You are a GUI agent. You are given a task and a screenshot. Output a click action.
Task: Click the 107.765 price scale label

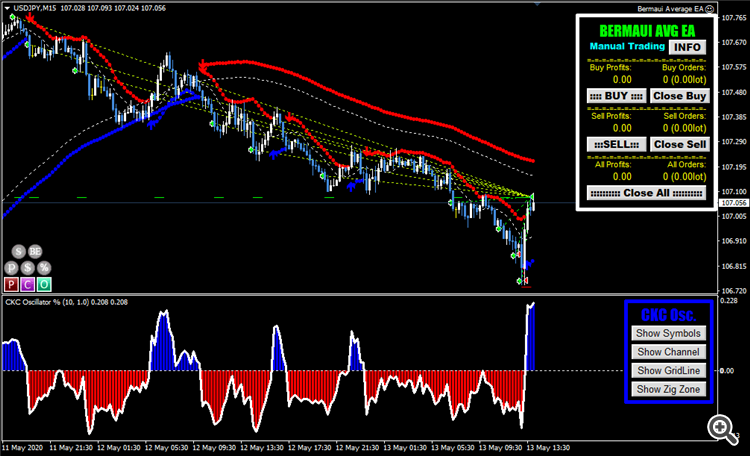coord(734,18)
